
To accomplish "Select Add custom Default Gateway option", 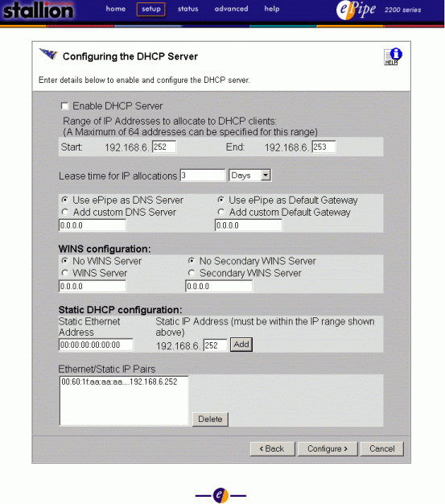I will 221,212.
